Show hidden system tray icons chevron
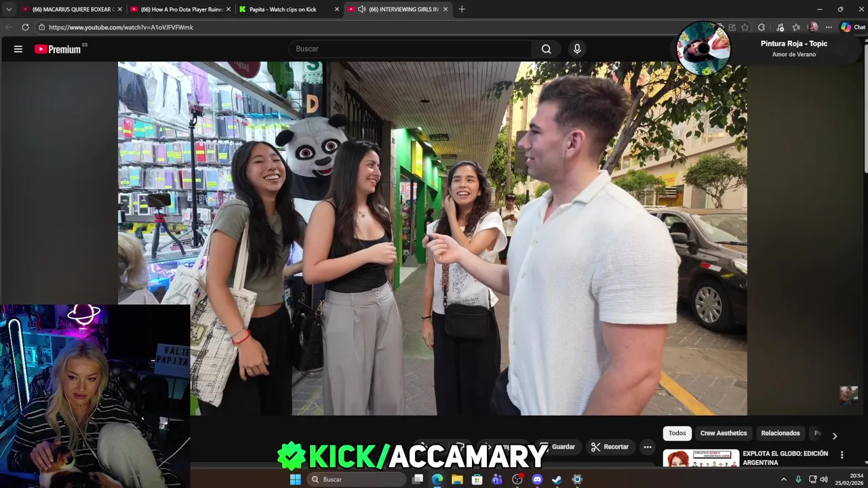 click(x=784, y=479)
